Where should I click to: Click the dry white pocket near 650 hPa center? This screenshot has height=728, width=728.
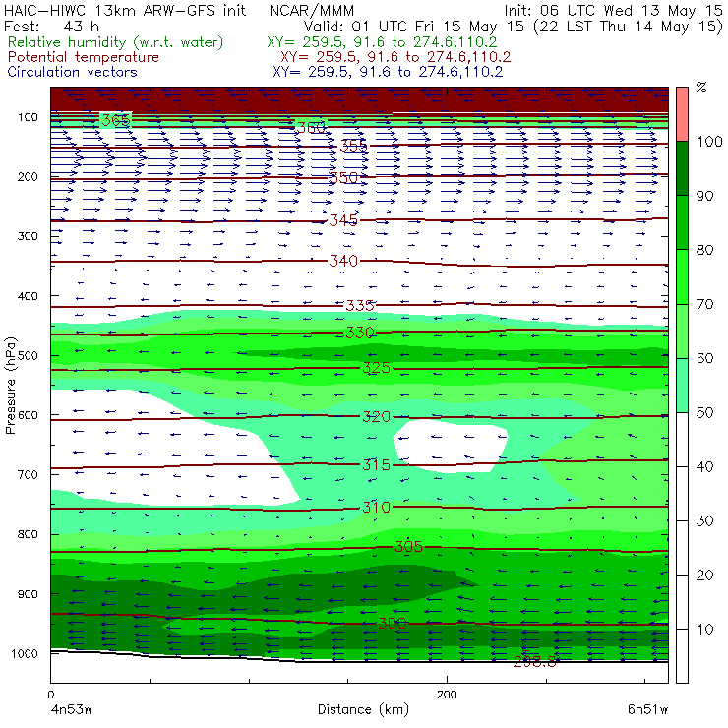(451, 446)
